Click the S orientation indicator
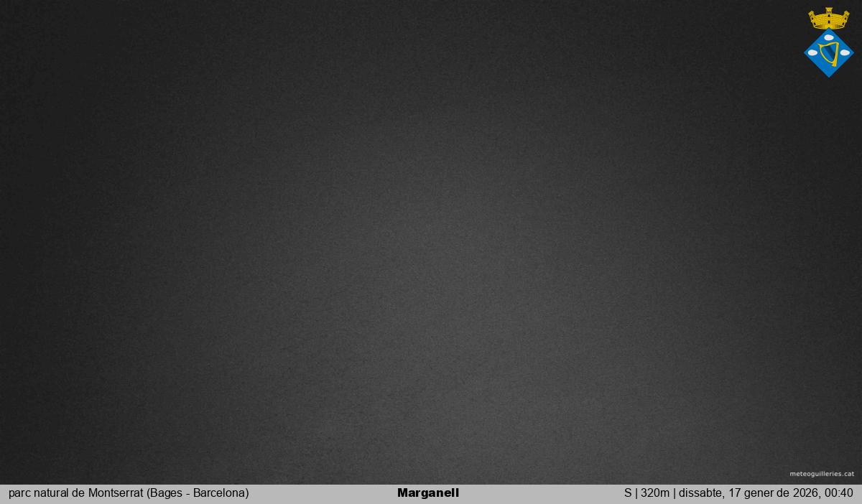The height and width of the screenshot is (504, 862). point(628,493)
